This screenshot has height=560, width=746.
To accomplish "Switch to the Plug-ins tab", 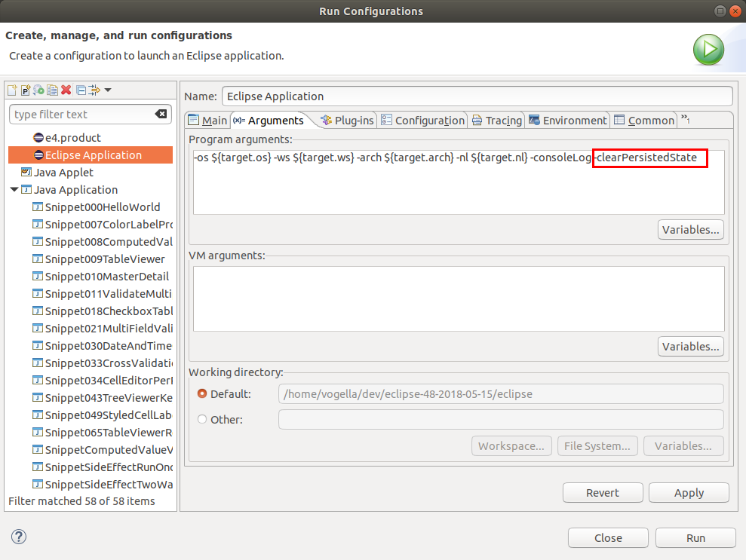I will [347, 121].
